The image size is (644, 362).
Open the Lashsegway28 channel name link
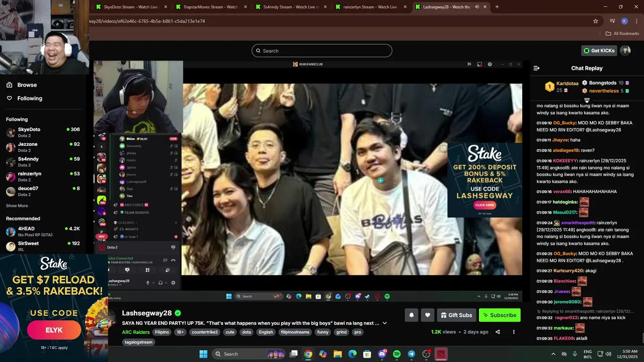[147, 313]
